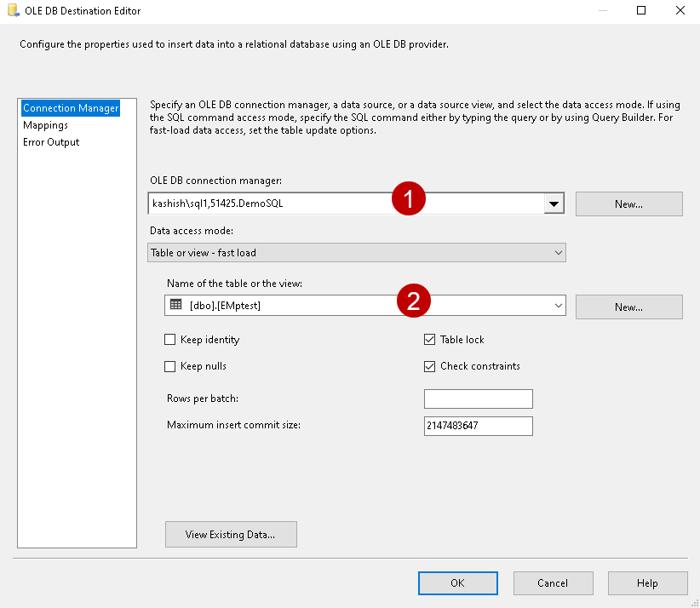Click the table icon beside [dbo].[EMptest]
This screenshot has width=700, height=608.
point(176,305)
